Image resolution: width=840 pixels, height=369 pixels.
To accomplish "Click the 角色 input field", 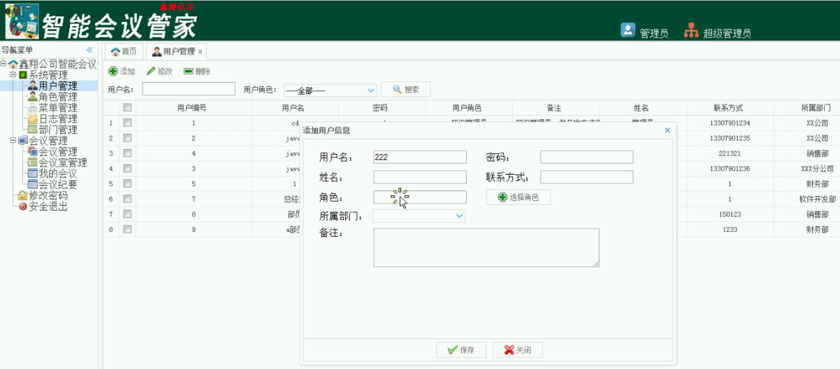I will (420, 197).
